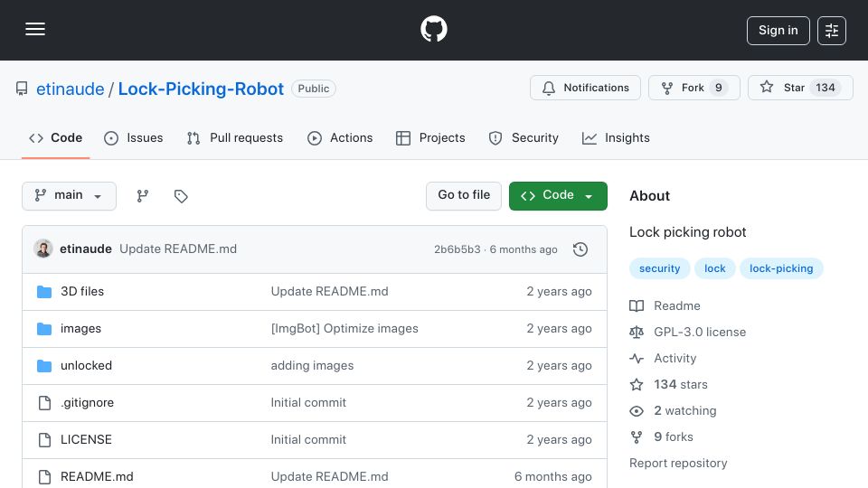Open the 3D files folder
The image size is (868, 488).
tap(82, 292)
